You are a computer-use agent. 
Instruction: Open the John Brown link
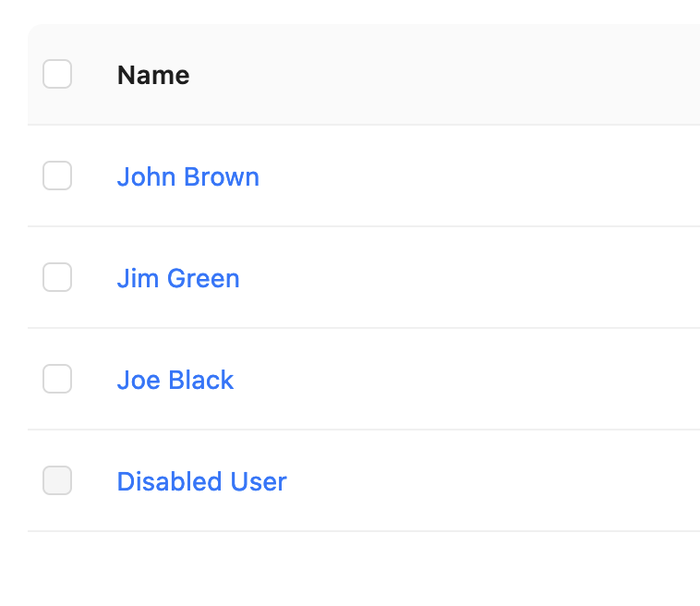(x=188, y=176)
